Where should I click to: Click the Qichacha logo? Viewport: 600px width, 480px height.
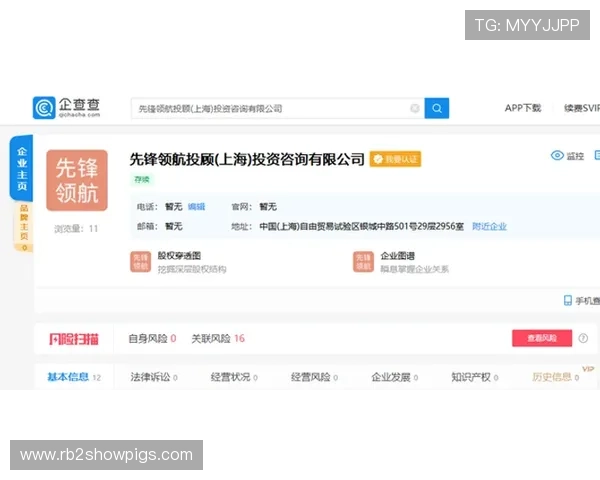[x=67, y=108]
